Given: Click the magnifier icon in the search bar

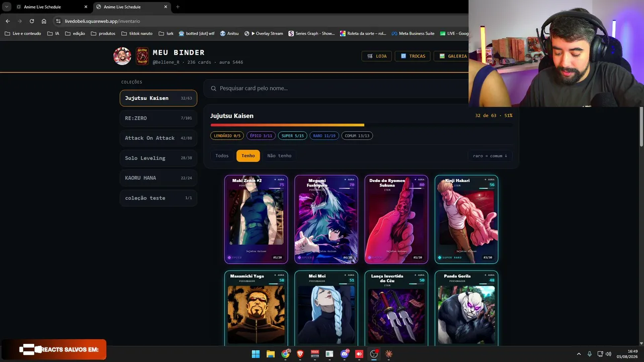Looking at the screenshot, I should (213, 88).
